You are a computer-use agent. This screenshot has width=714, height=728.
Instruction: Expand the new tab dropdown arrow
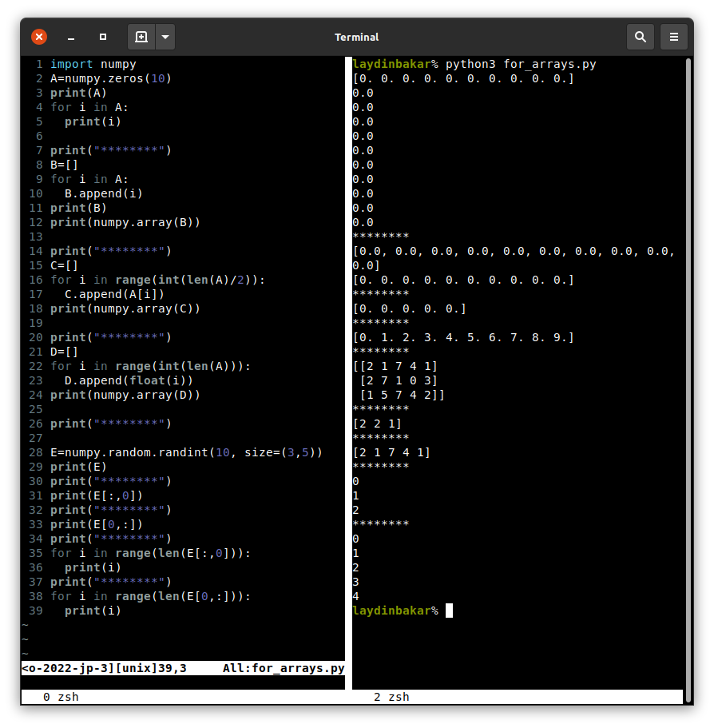(x=165, y=37)
